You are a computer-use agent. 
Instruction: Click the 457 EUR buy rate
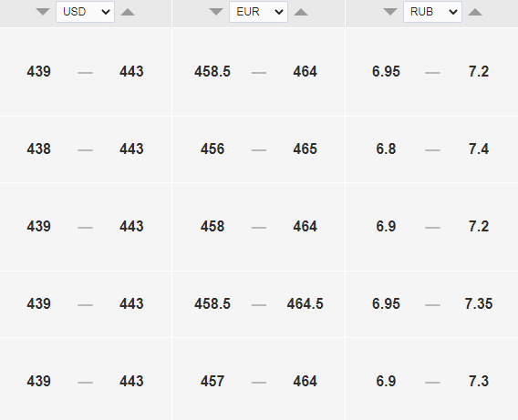point(212,382)
